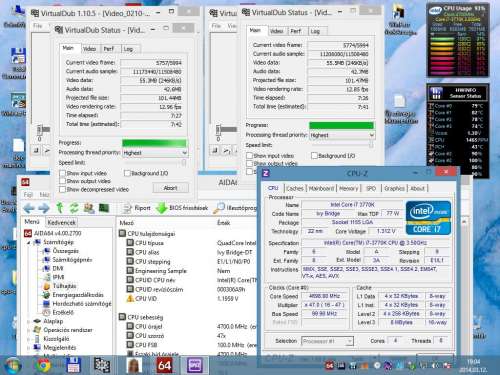Open File menu in left VirtualDub window

38,26
